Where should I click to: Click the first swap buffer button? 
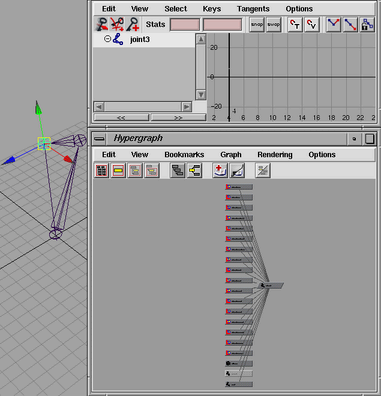coord(257,25)
